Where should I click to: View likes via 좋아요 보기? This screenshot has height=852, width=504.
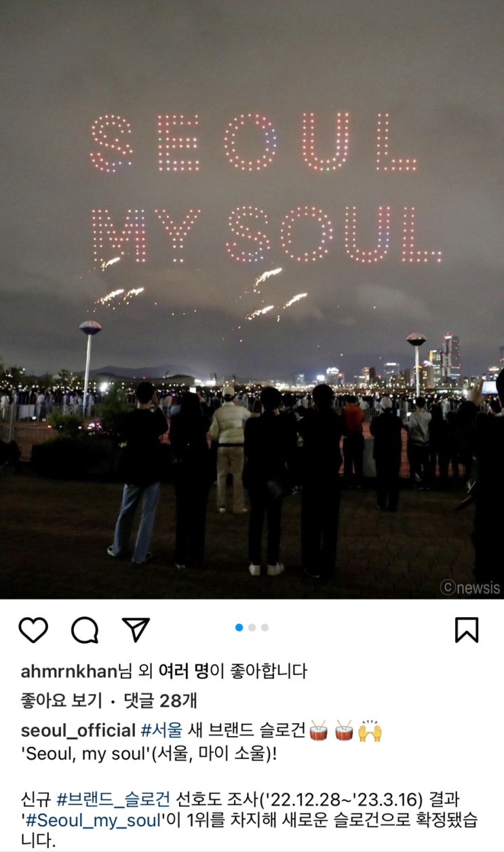pos(61,700)
